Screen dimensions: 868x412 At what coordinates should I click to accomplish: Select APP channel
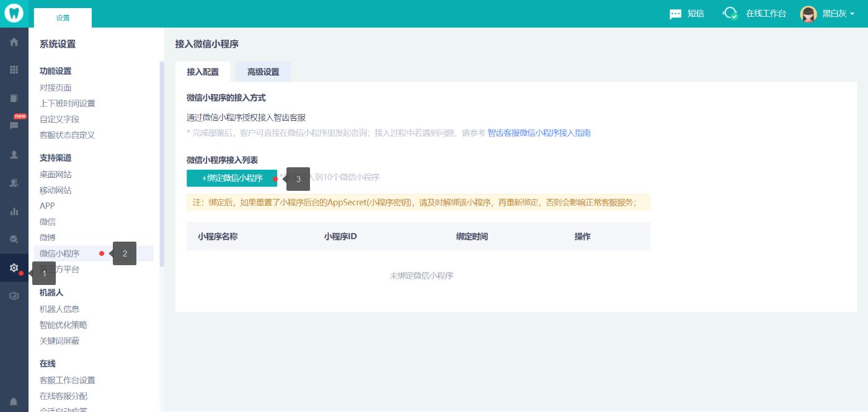point(48,206)
